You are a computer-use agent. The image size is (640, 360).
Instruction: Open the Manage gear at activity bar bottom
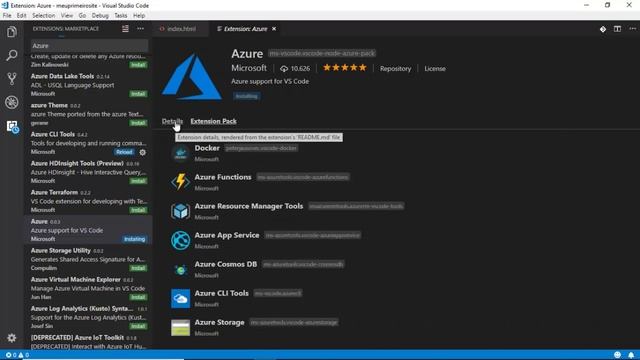[x=12, y=338]
